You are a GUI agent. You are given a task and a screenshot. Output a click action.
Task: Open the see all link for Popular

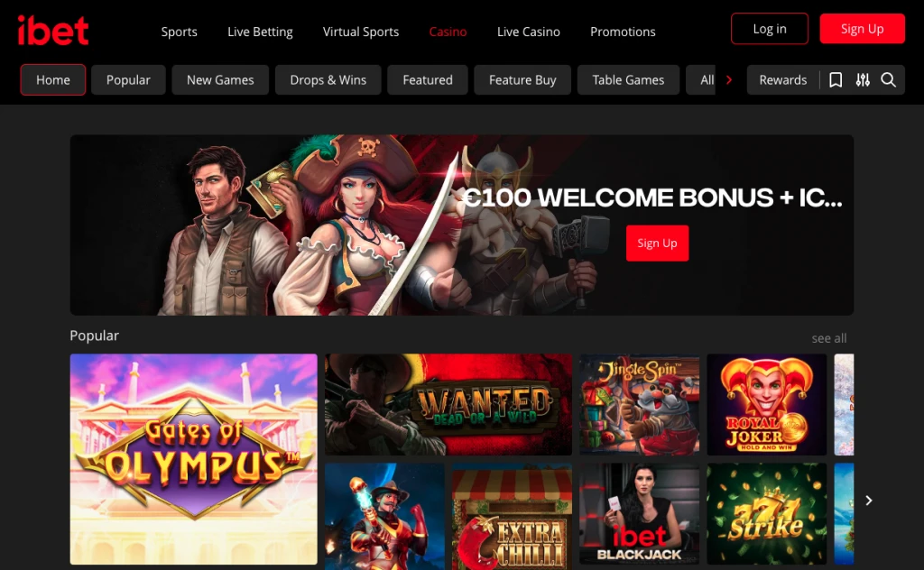(x=829, y=338)
